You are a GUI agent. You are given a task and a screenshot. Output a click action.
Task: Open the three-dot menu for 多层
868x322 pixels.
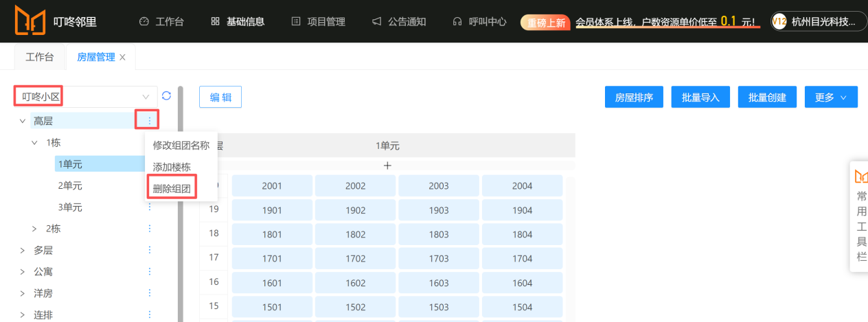click(149, 251)
